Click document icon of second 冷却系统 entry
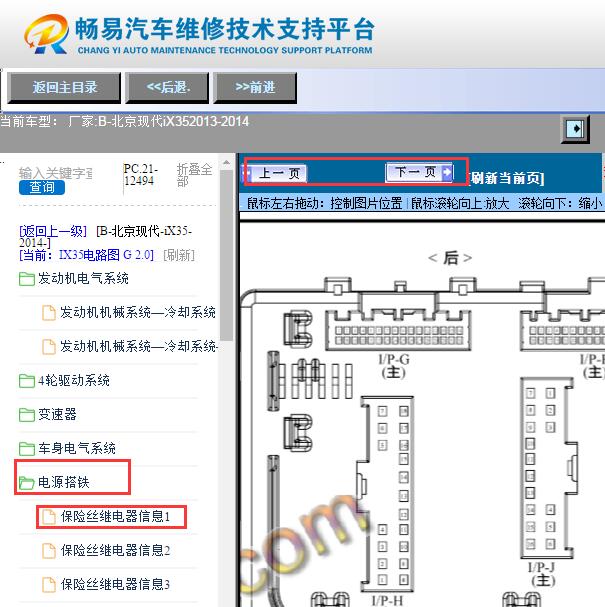This screenshot has width=605, height=607. coord(49,347)
